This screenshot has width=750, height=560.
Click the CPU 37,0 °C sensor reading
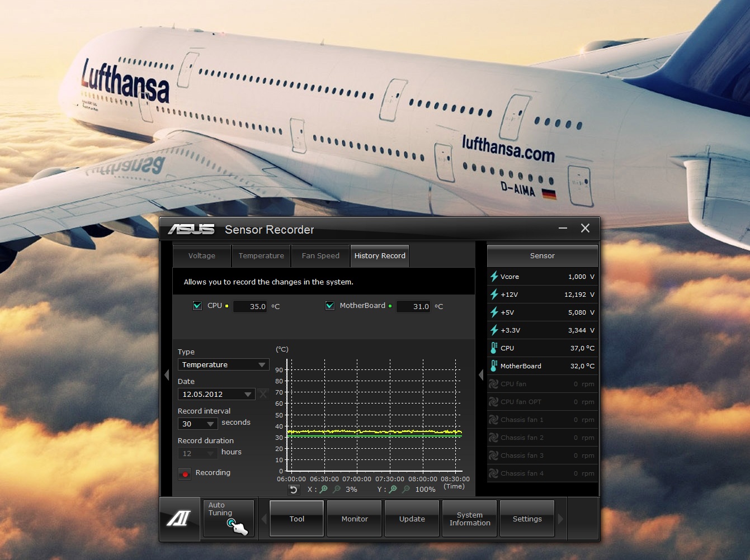582,348
